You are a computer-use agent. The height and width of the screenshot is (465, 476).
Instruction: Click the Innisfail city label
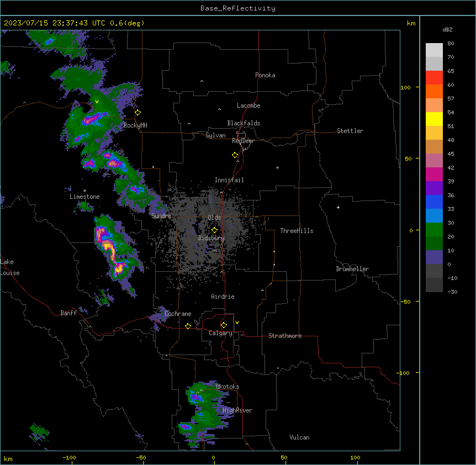coord(229,180)
